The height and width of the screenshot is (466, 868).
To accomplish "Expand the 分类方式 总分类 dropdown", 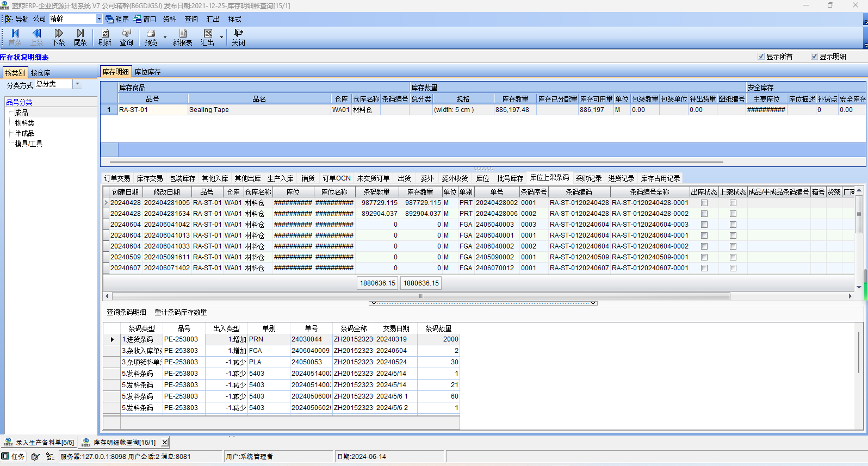I will (77, 84).
